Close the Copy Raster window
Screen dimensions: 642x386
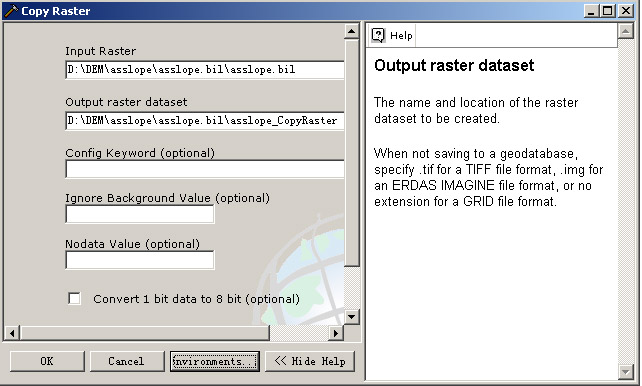tap(626, 11)
